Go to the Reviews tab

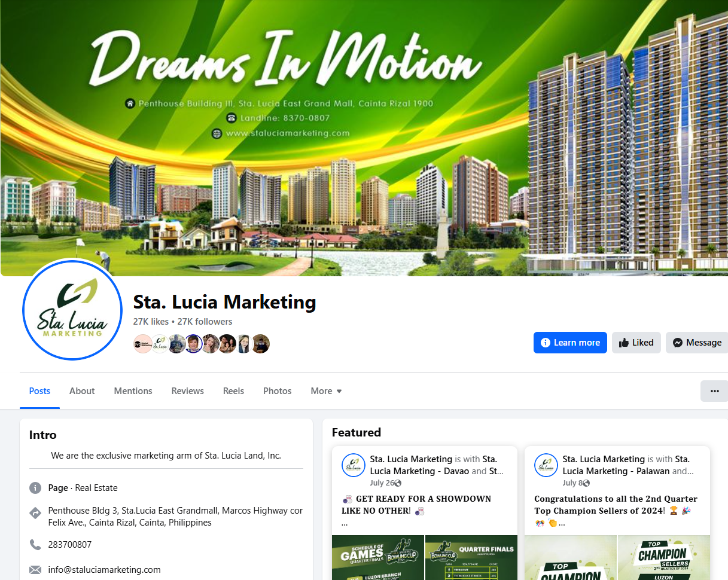coord(188,391)
